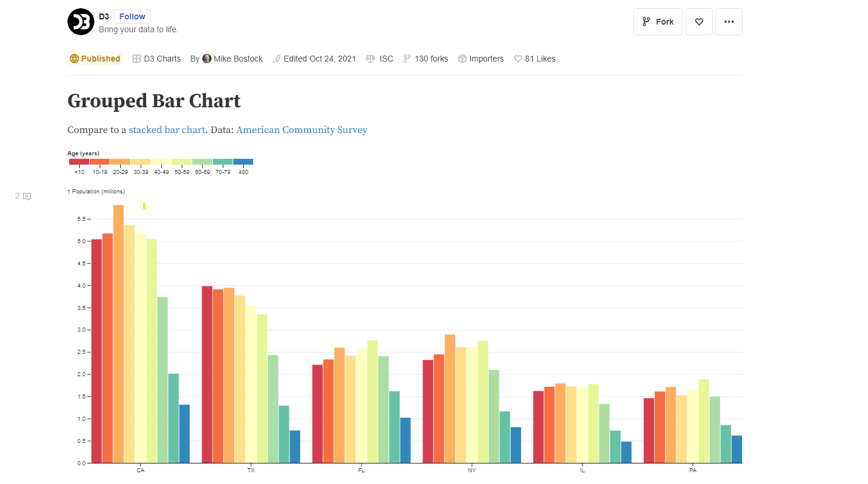Click the blue ≥80 bar for TX

click(x=295, y=446)
